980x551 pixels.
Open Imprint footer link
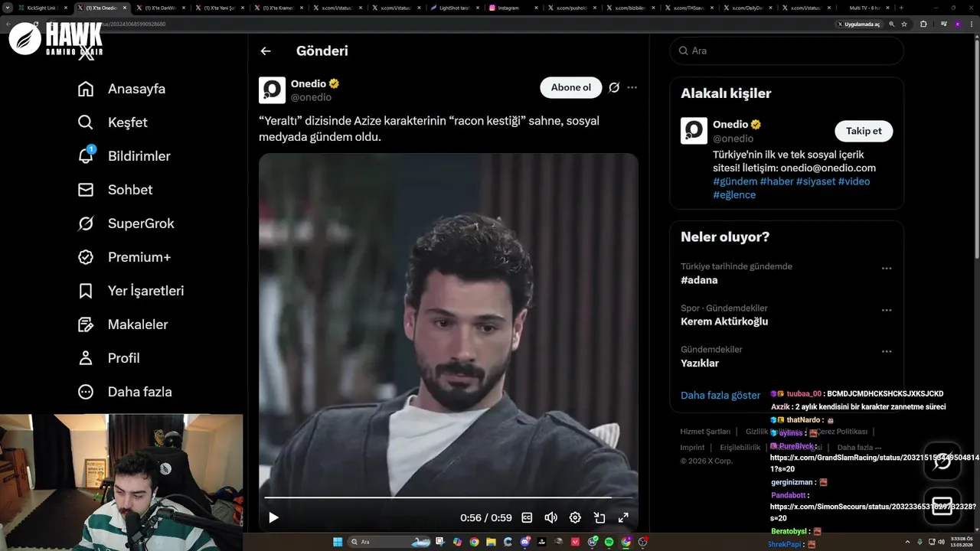(692, 448)
